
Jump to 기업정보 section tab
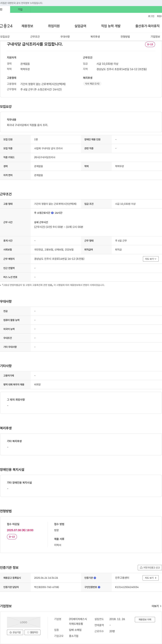(155, 36)
